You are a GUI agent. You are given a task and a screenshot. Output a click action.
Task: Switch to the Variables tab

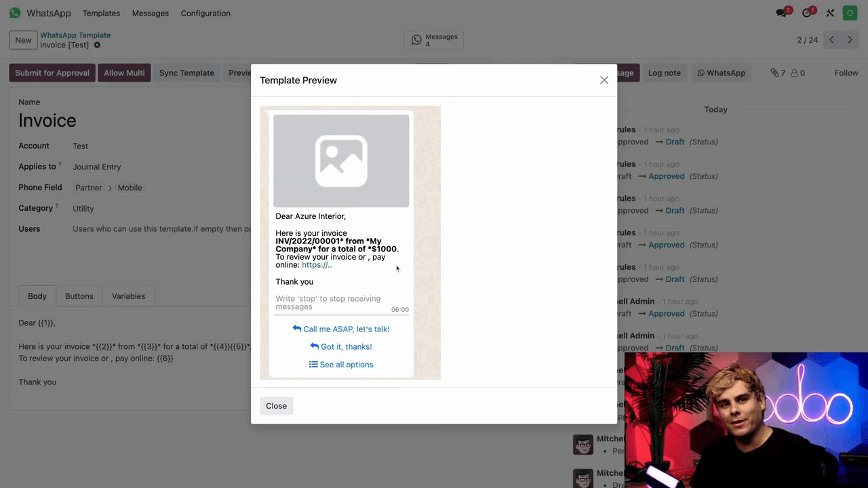coord(128,296)
